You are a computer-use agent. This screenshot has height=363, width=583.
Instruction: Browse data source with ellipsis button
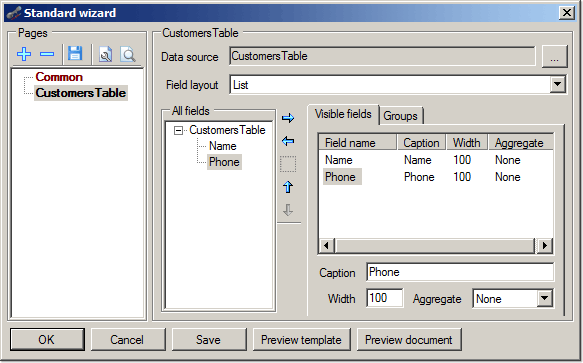(x=554, y=57)
